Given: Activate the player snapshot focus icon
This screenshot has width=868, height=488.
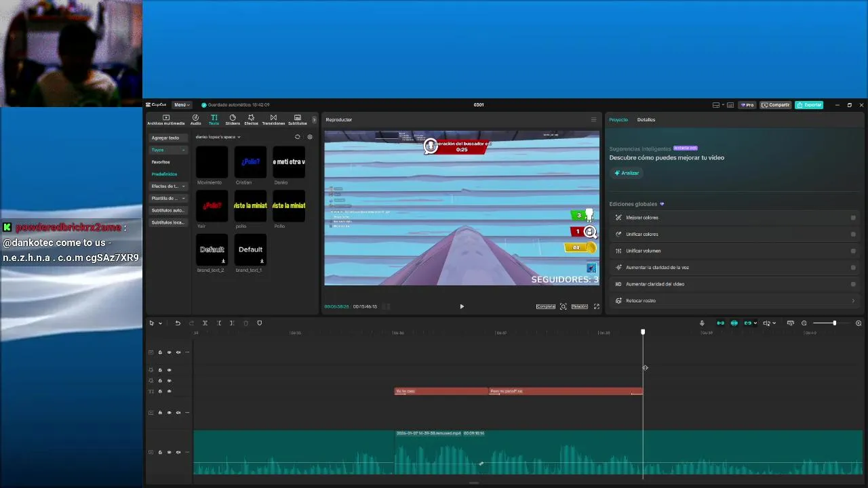Looking at the screenshot, I should tap(563, 306).
